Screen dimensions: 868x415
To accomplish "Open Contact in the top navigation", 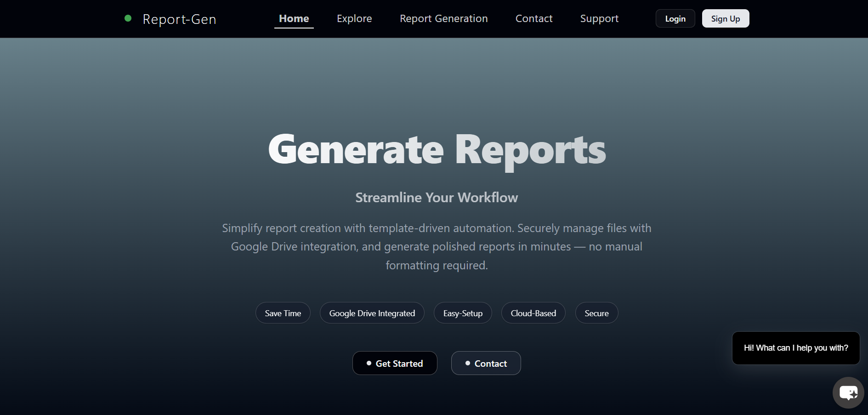I will tap(533, 19).
